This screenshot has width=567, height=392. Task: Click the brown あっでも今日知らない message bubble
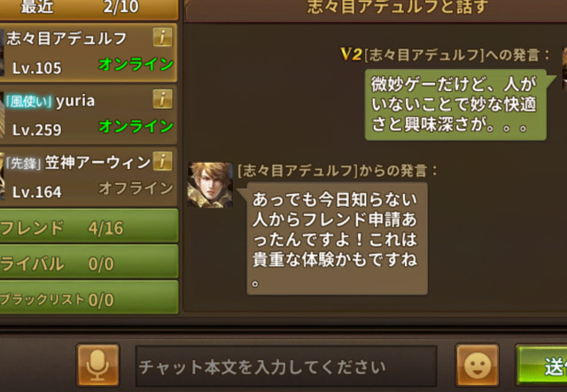coord(337,238)
